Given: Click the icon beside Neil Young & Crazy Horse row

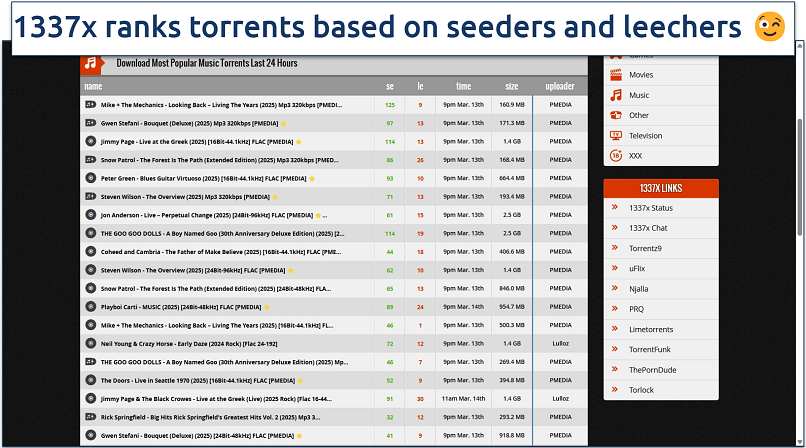Looking at the screenshot, I should pyautogui.click(x=90, y=343).
